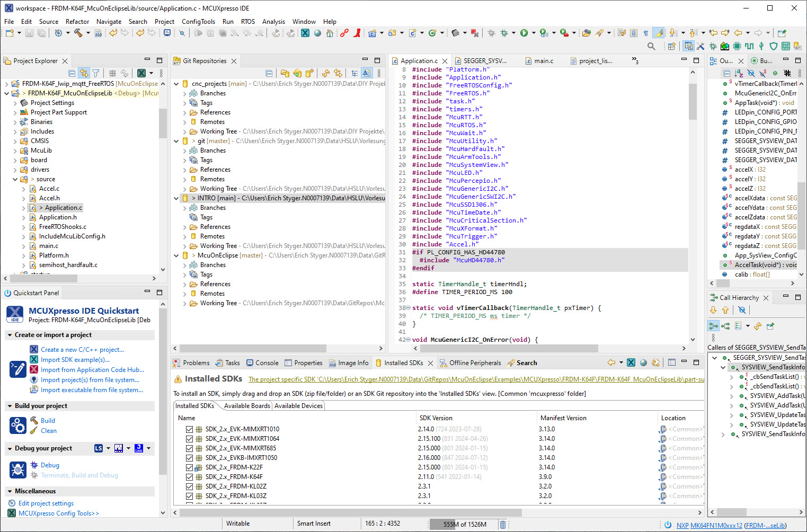
Task: Uncheck the SDK_2.x_EVK-MIMXRT1010 checkbox
Action: coord(189,429)
